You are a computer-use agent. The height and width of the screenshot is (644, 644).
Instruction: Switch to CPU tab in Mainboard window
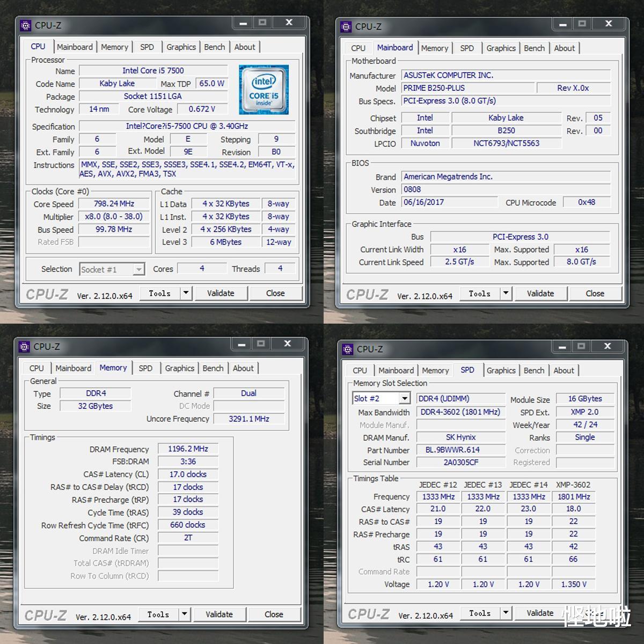tap(358, 48)
